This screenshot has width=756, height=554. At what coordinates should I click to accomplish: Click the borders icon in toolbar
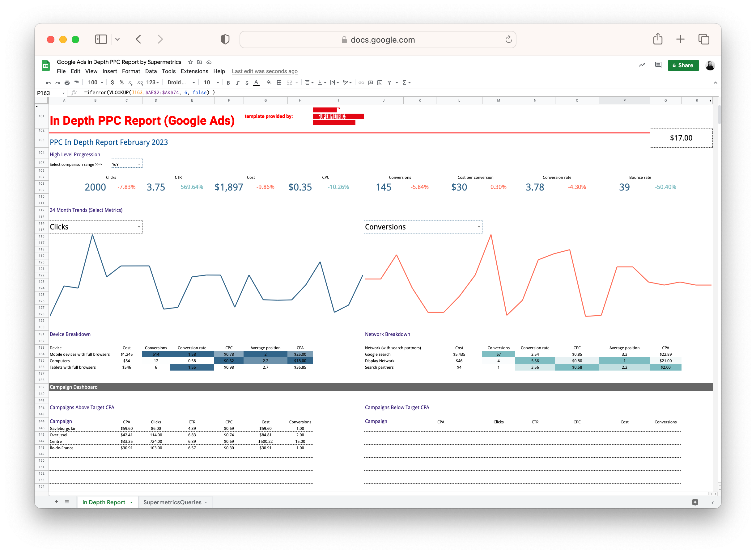279,82
